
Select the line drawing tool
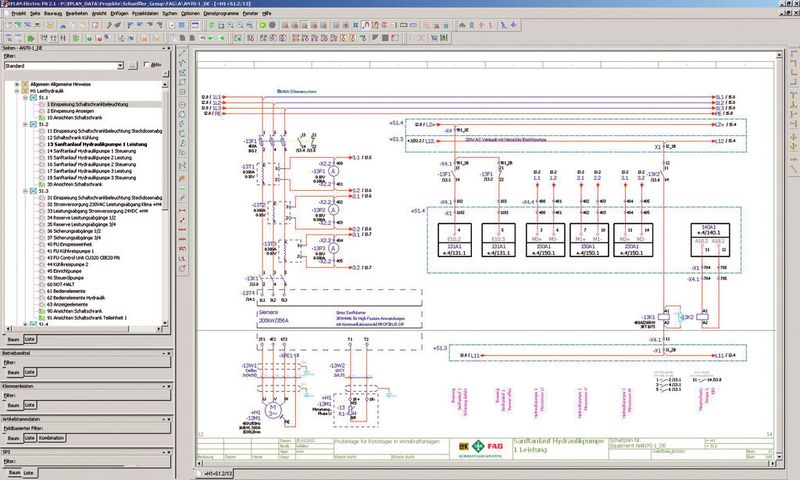[182, 53]
